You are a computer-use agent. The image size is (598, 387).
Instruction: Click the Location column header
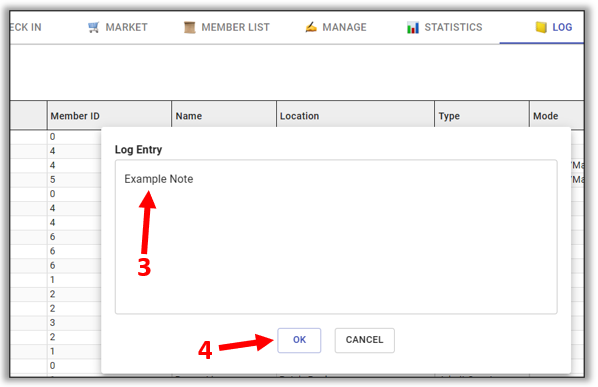[x=355, y=116]
